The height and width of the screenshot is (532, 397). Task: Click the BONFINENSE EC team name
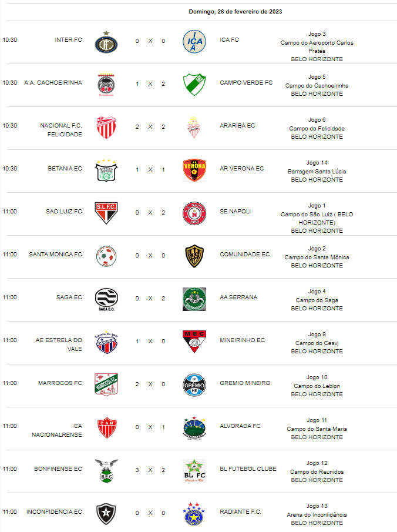[x=58, y=469]
